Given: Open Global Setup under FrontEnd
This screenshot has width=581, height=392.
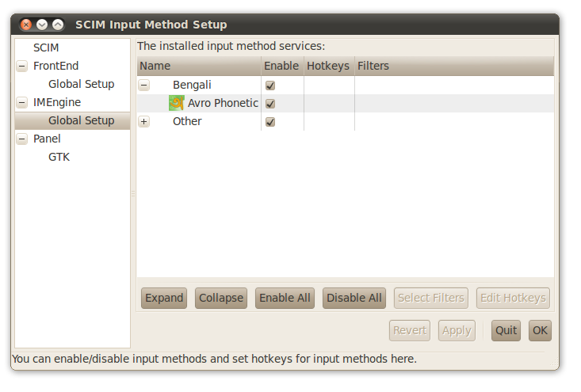Looking at the screenshot, I should point(81,84).
